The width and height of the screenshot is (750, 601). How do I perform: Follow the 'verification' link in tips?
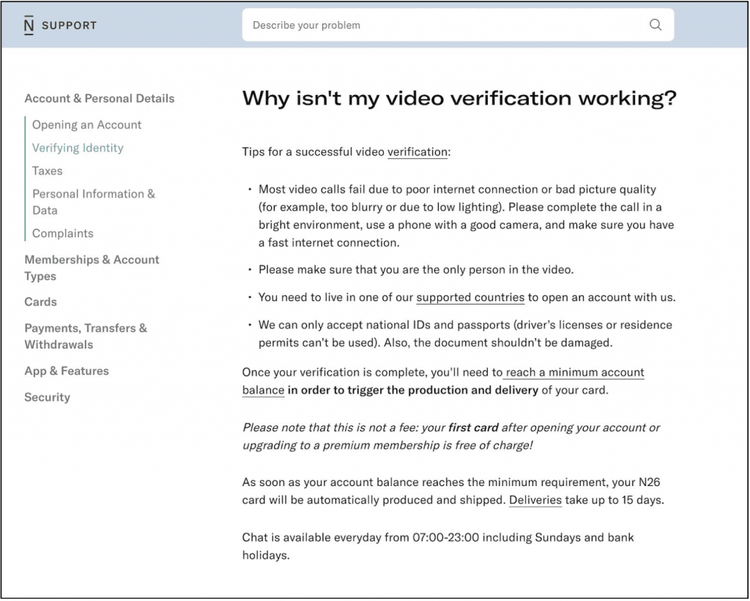click(417, 152)
